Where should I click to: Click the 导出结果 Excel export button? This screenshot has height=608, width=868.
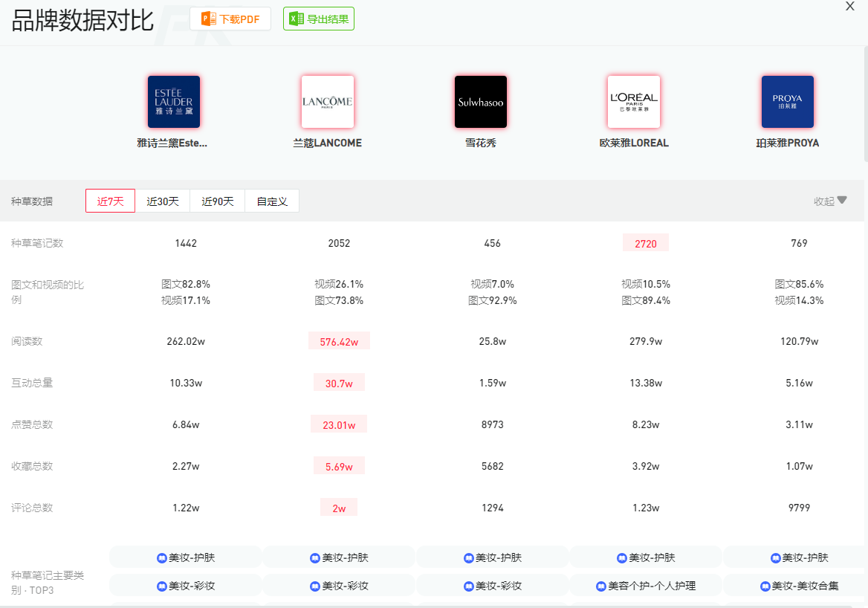(318, 19)
